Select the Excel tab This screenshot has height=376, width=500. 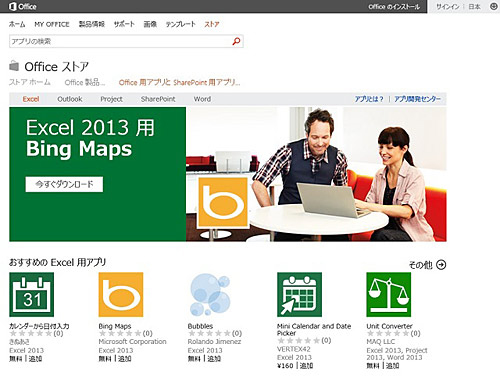(x=31, y=99)
